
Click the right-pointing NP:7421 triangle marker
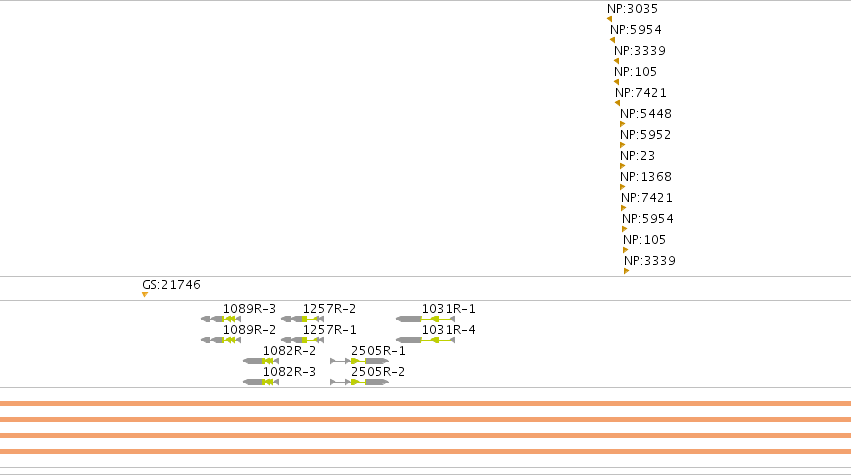pyautogui.click(x=624, y=208)
